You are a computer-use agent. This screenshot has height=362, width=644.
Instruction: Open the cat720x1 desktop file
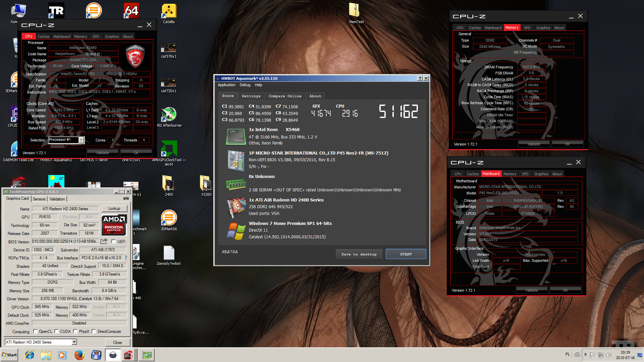point(169,85)
